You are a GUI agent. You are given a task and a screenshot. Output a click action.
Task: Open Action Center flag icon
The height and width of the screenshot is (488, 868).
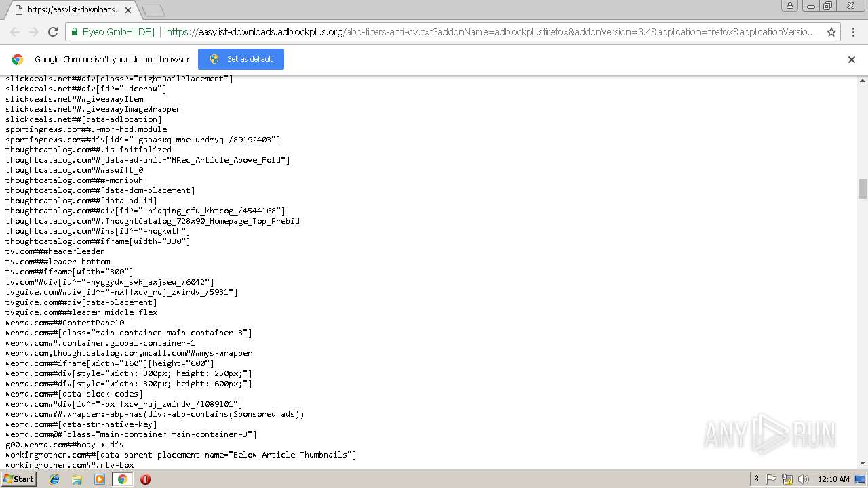coord(771,479)
